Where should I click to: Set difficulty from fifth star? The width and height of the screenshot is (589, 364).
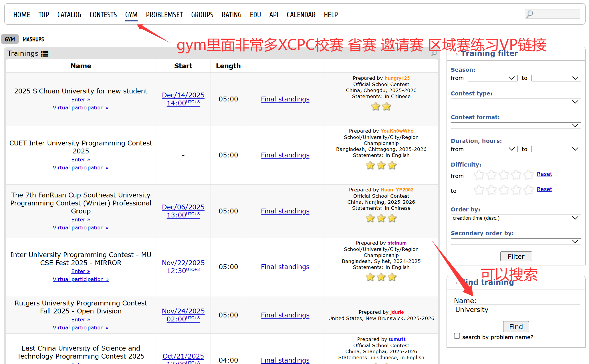[x=529, y=175]
